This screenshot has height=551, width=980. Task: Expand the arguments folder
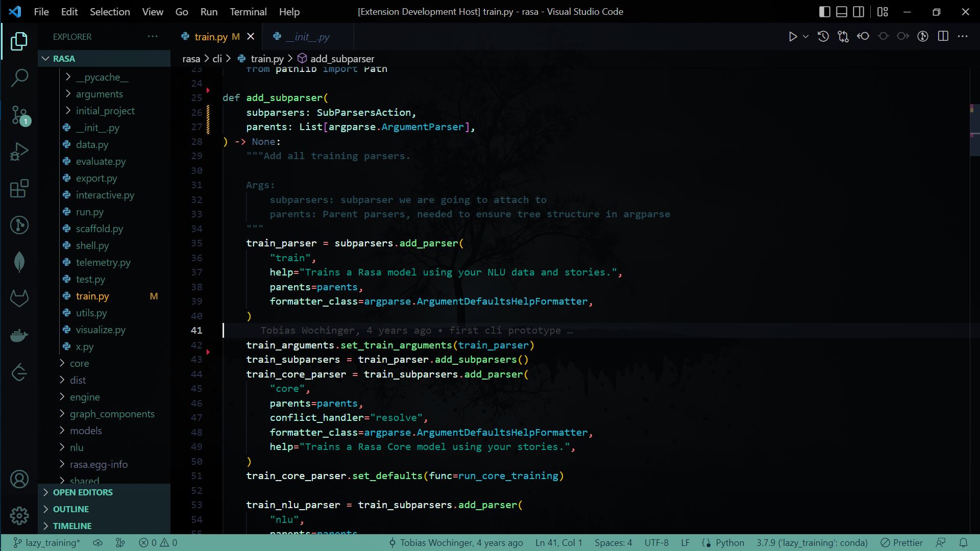pos(99,94)
